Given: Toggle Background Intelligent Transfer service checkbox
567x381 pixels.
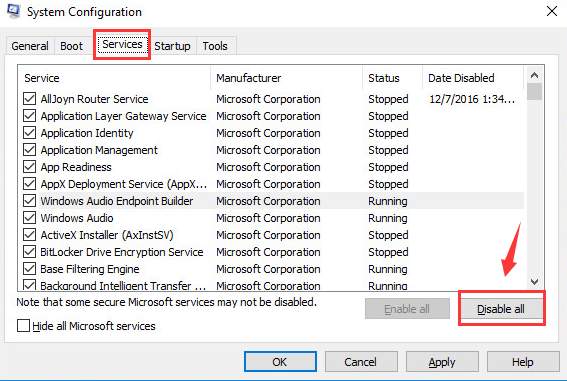Looking at the screenshot, I should [29, 285].
